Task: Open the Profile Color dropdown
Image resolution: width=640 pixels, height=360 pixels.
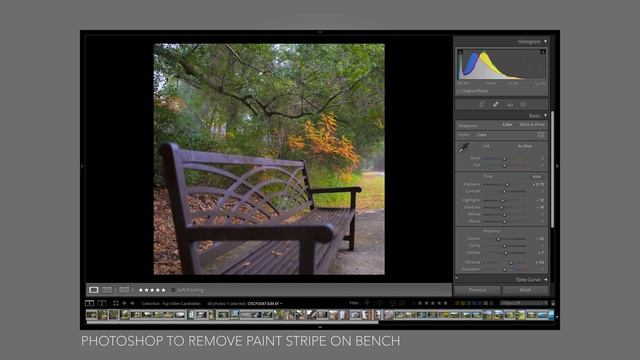Action: click(x=482, y=135)
